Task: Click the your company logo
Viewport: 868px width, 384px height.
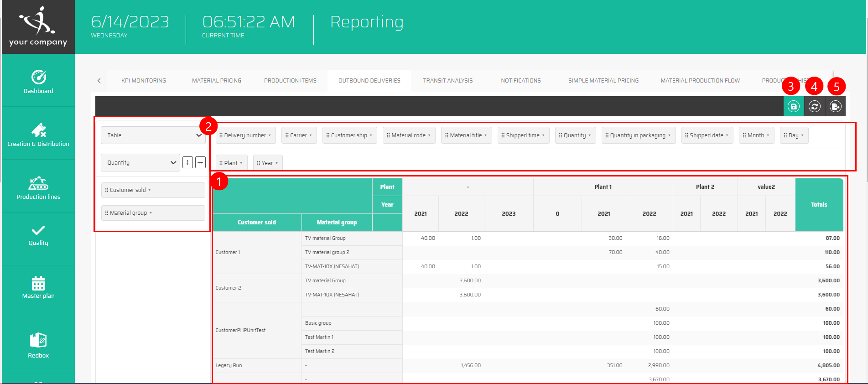Action: [x=38, y=26]
